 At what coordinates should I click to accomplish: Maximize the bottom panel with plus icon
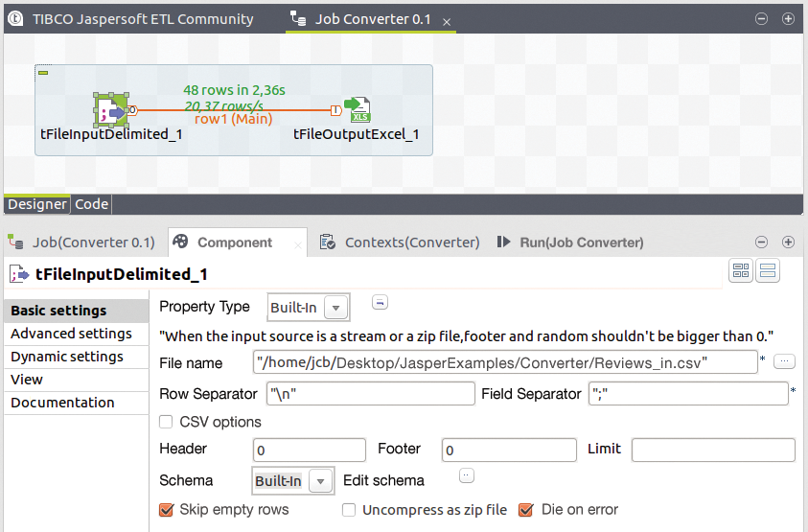point(788,243)
